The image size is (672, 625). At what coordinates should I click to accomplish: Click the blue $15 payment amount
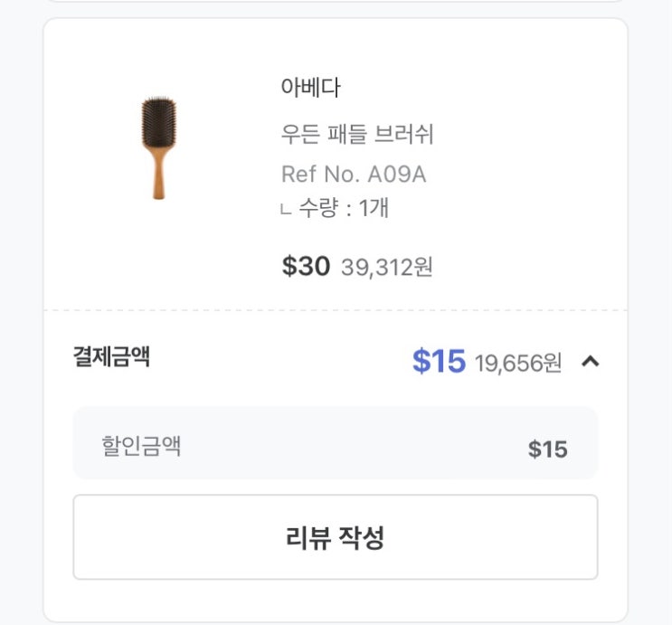point(439,362)
